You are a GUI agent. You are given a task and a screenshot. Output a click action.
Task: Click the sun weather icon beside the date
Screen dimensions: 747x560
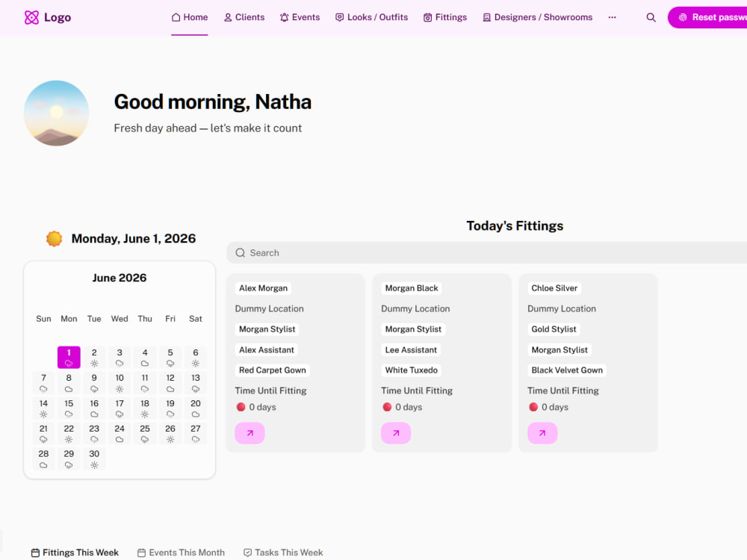point(55,239)
